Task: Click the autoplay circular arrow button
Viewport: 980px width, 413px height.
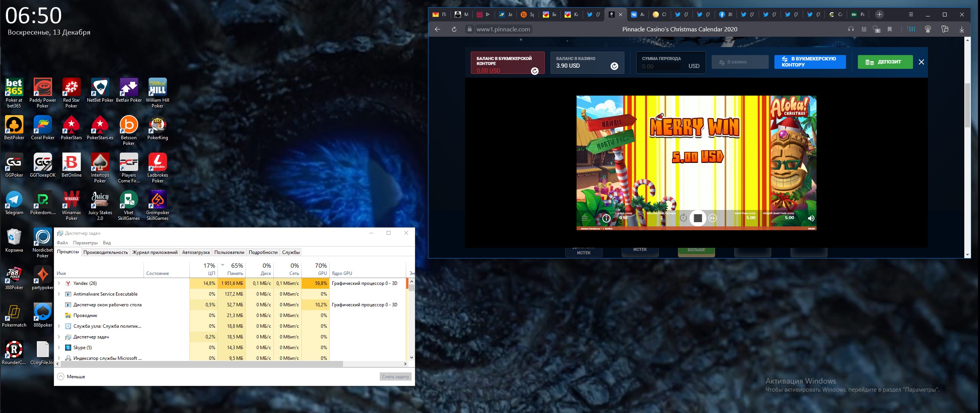Action: point(683,218)
